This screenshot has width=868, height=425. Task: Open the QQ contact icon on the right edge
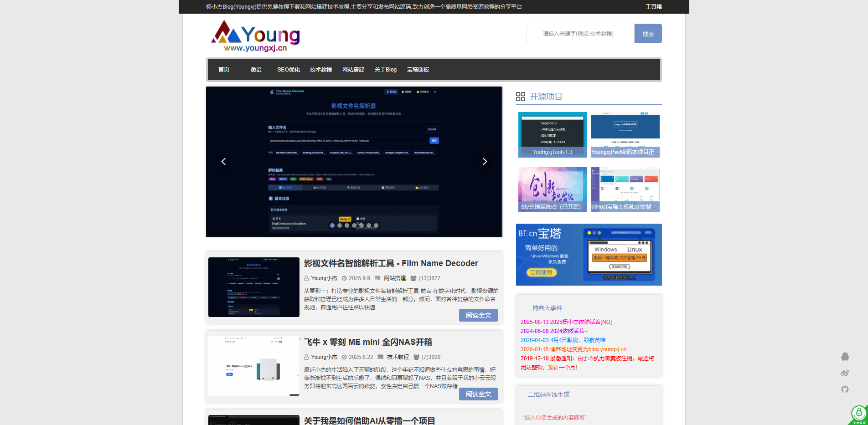click(846, 356)
